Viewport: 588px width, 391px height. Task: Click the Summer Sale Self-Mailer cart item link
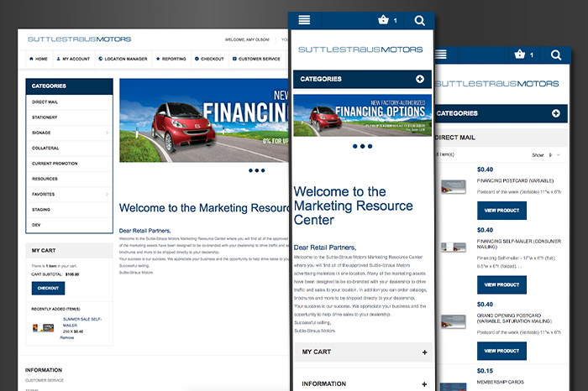(82, 322)
